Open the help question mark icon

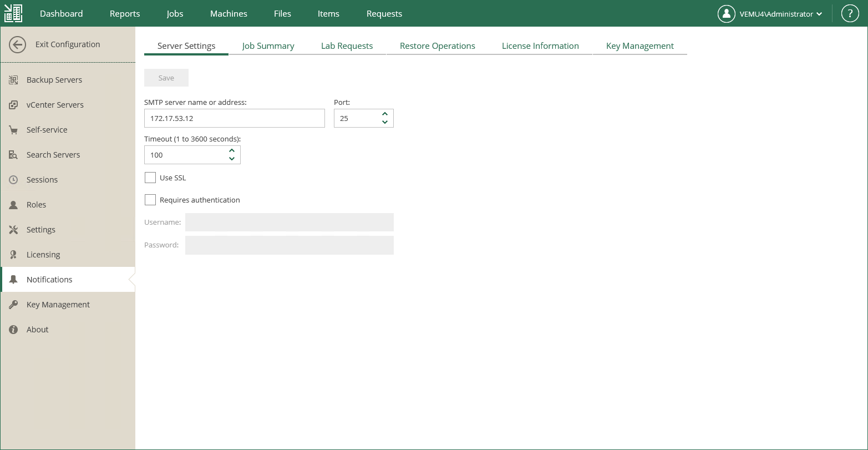[850, 14]
